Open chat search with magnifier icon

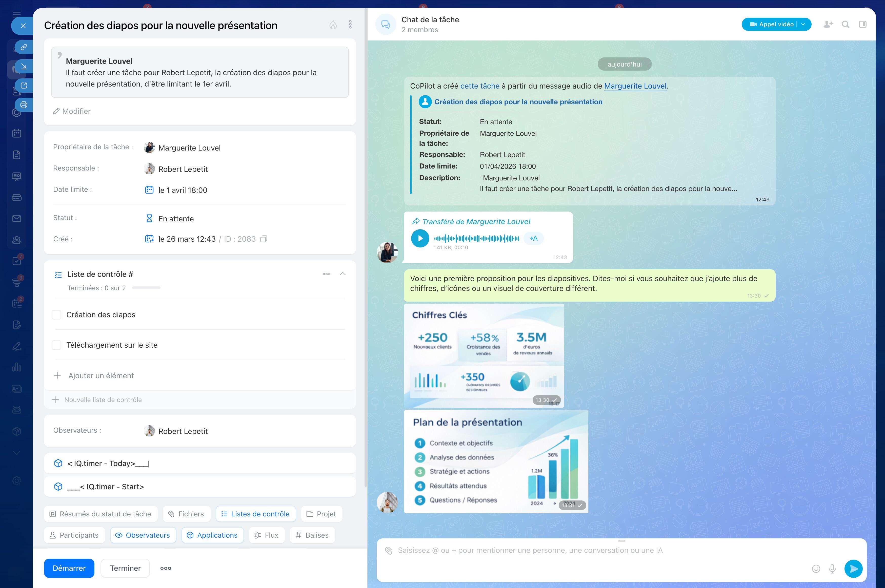tap(845, 24)
